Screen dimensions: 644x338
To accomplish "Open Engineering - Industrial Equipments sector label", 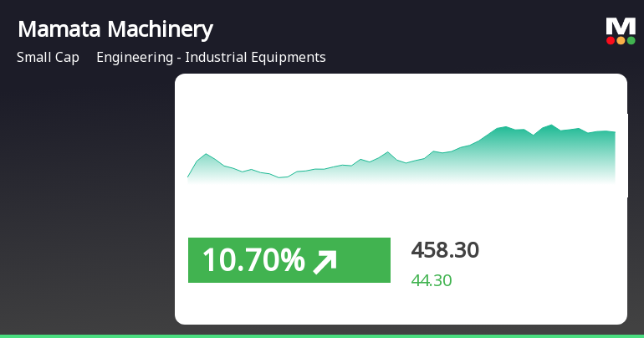I will [211, 58].
